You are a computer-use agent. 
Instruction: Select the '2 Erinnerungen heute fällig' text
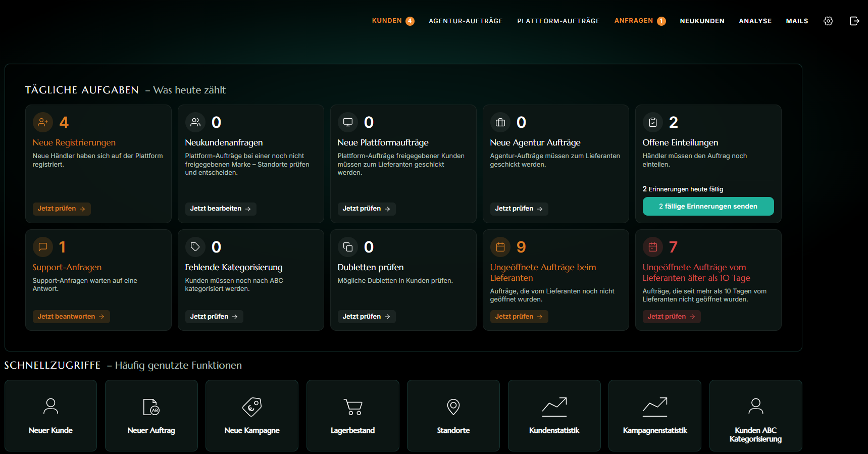tap(683, 189)
